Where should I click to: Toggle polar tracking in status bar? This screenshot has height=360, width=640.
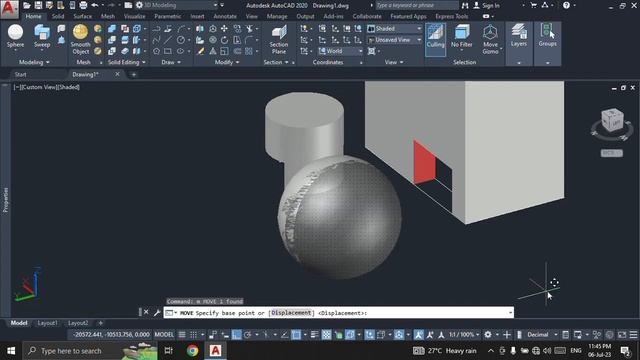tap(248, 335)
